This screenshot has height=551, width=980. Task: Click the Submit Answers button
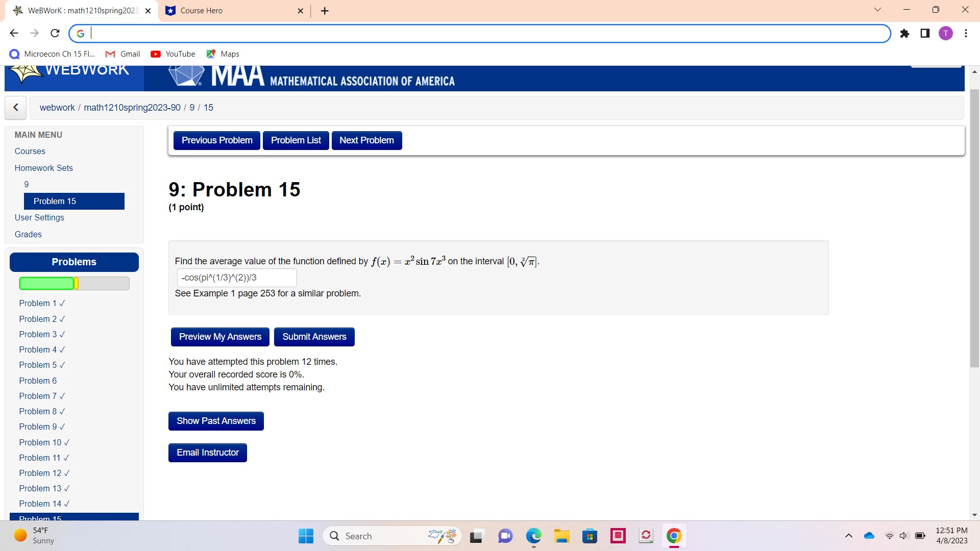(314, 337)
